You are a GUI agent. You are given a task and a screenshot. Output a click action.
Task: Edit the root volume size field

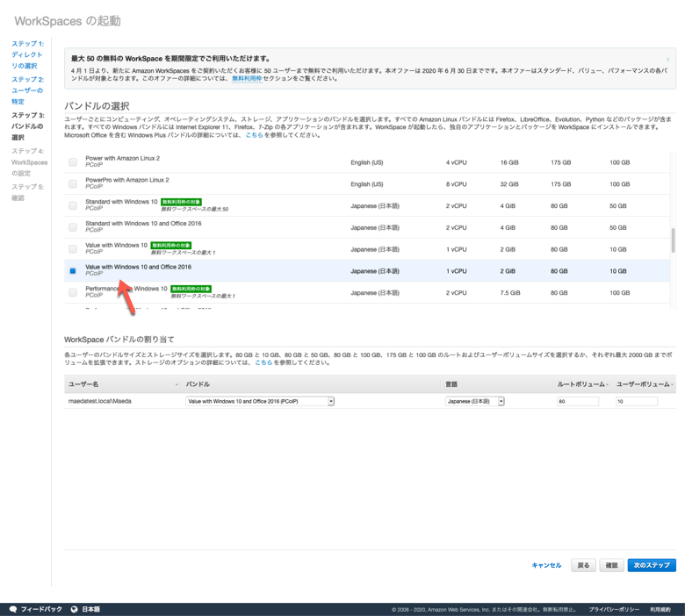(578, 401)
